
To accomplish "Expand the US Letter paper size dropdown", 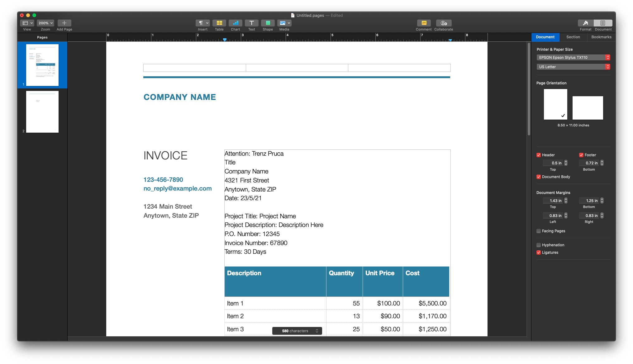I will click(x=573, y=67).
